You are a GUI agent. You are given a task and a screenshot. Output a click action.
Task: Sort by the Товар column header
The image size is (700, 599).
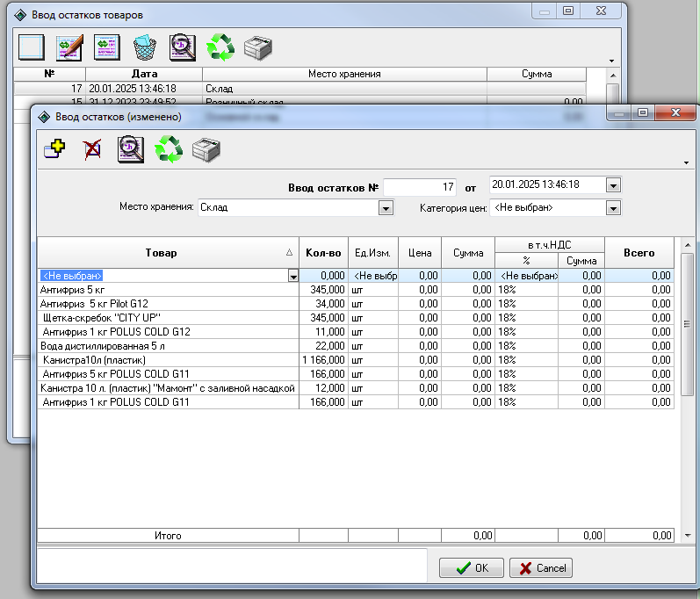168,253
